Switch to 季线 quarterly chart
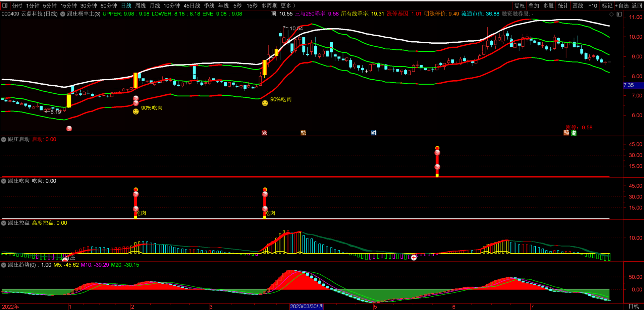 click(209, 6)
